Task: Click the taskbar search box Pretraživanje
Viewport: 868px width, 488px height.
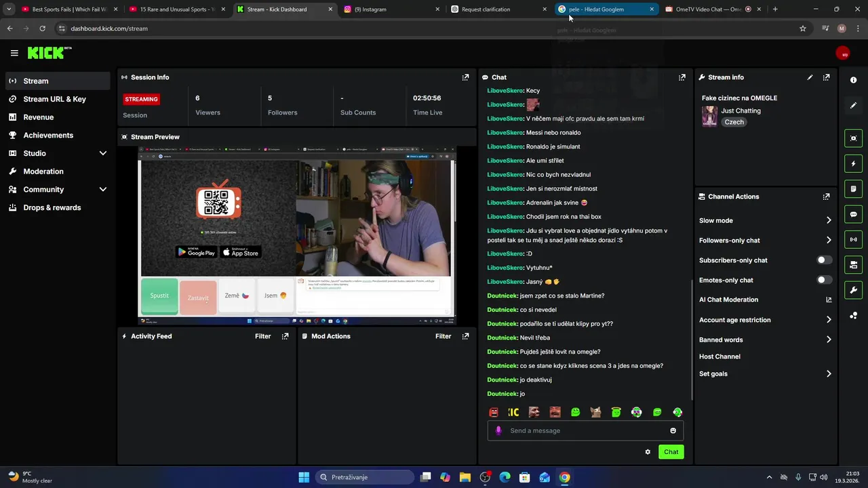Action: (x=365, y=477)
